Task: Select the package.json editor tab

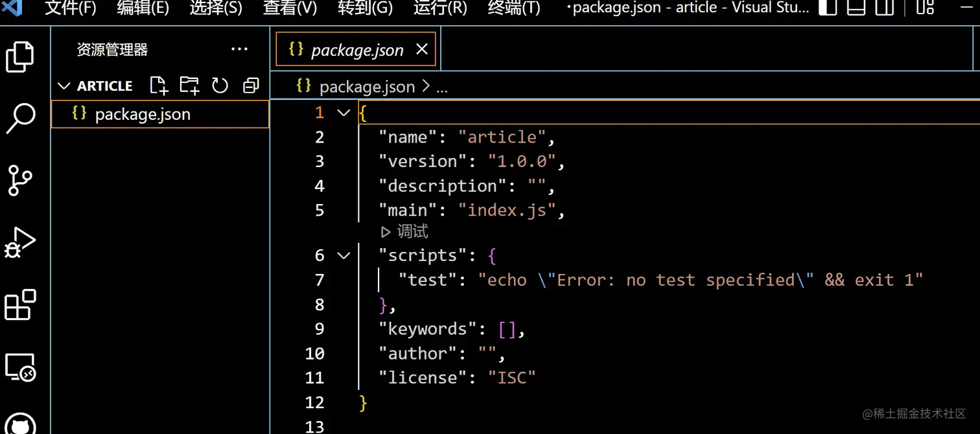Action: (x=356, y=49)
